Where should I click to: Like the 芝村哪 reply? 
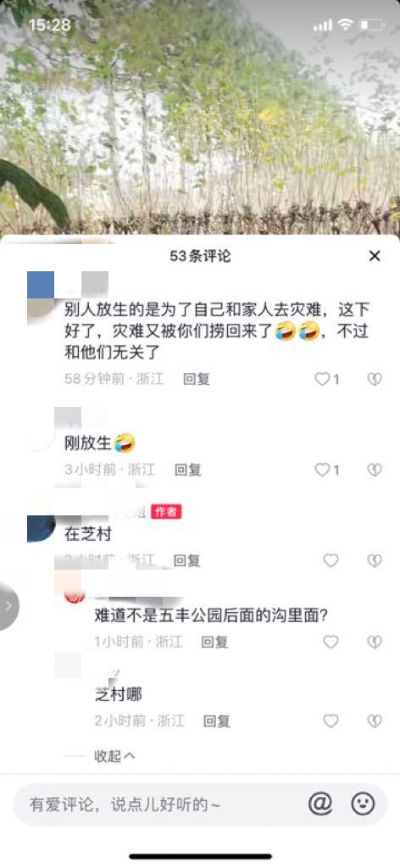[x=331, y=721]
